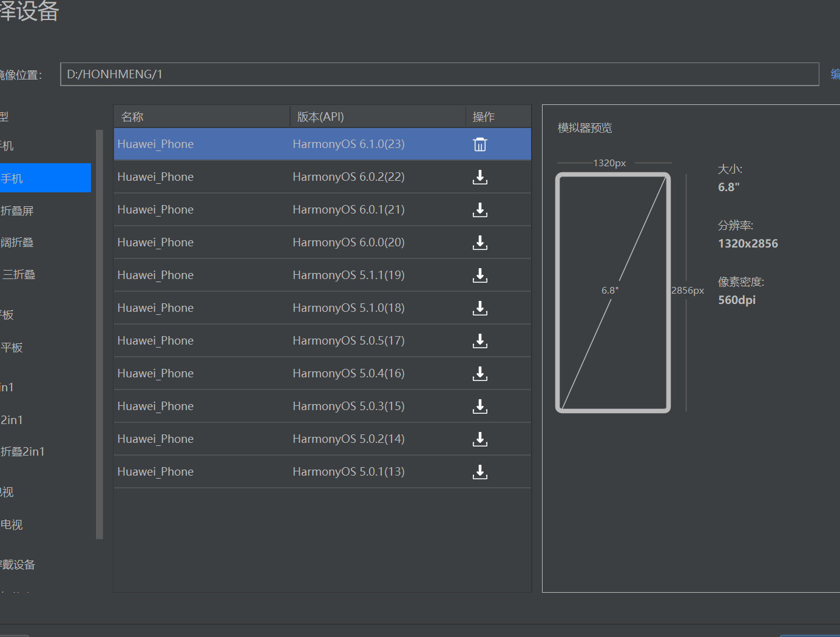Download the HarmonyOS 5.0.5(17) image
The width and height of the screenshot is (840, 637).
pos(480,341)
